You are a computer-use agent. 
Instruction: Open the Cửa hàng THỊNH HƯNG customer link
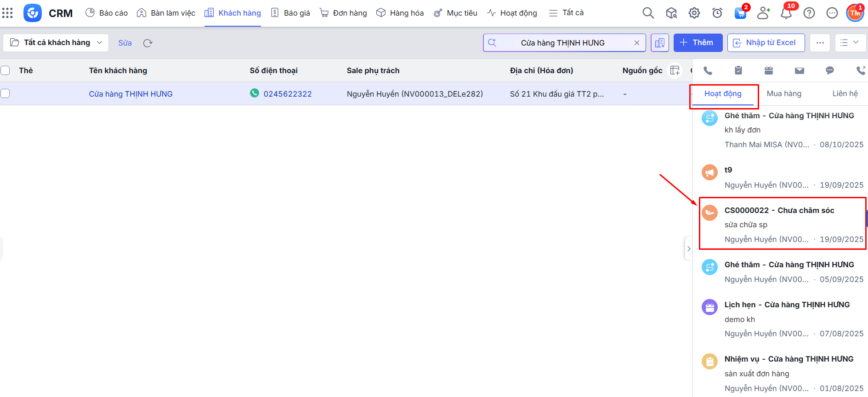pyautogui.click(x=131, y=94)
